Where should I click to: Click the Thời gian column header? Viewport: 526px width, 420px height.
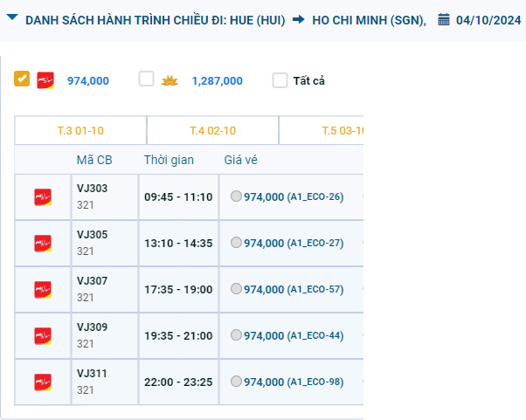click(169, 160)
